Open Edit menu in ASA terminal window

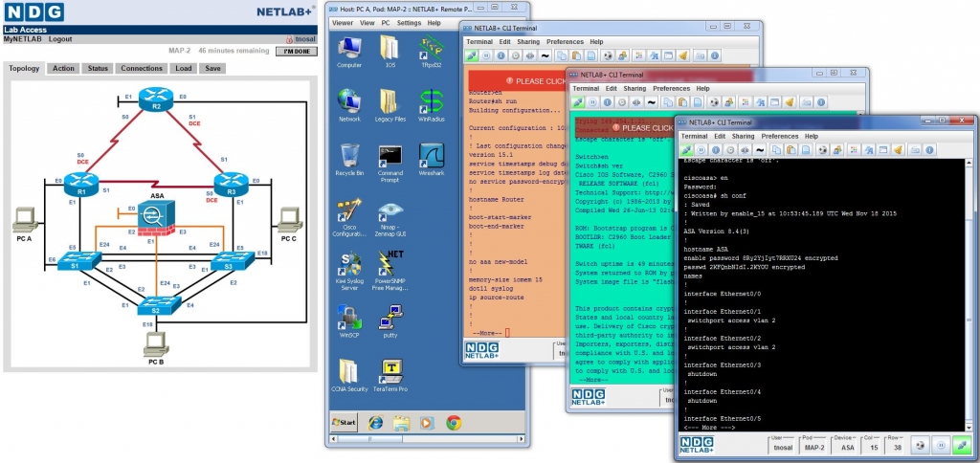720,136
